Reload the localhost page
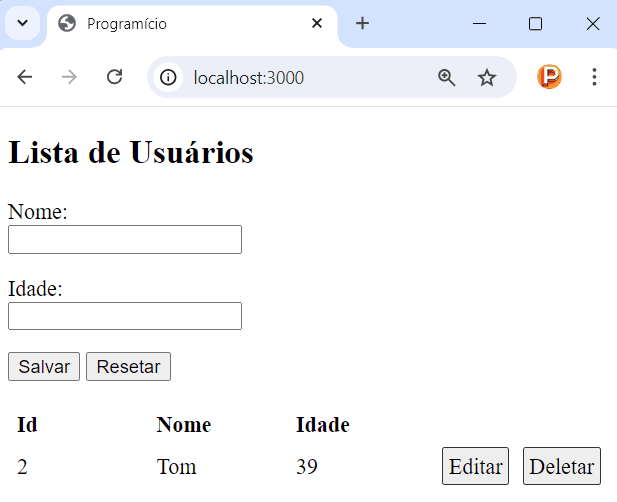 coord(115,77)
